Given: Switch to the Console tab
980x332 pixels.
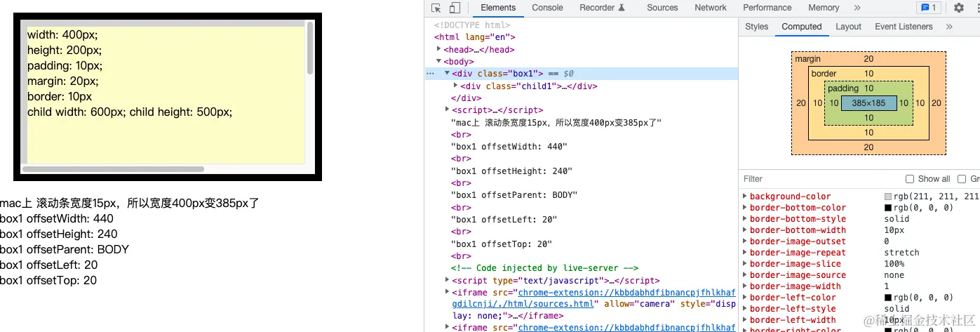Looking at the screenshot, I should pyautogui.click(x=547, y=8).
